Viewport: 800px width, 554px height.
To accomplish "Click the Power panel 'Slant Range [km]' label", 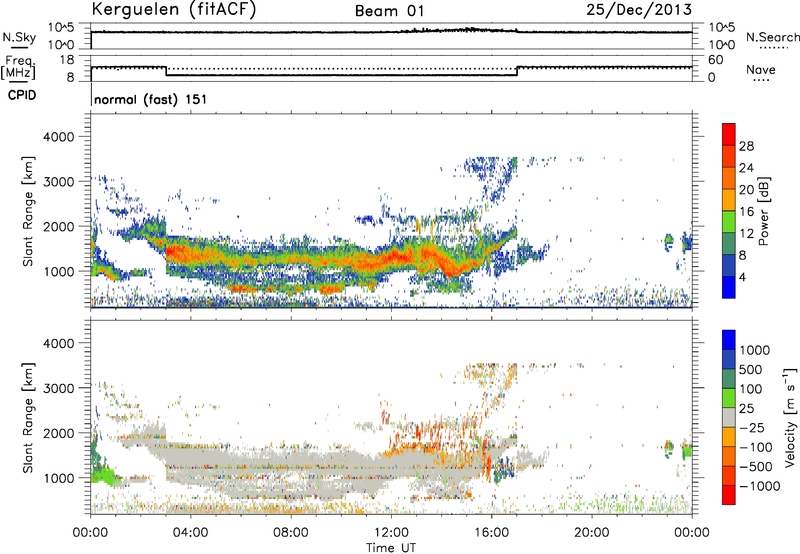I will click(x=28, y=211).
